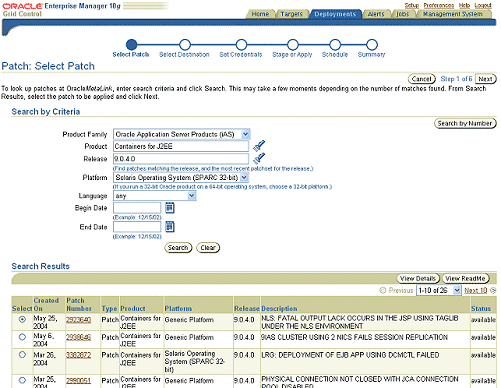Click the Set Credentials train step circle
The image size is (501, 388).
pos(241,45)
